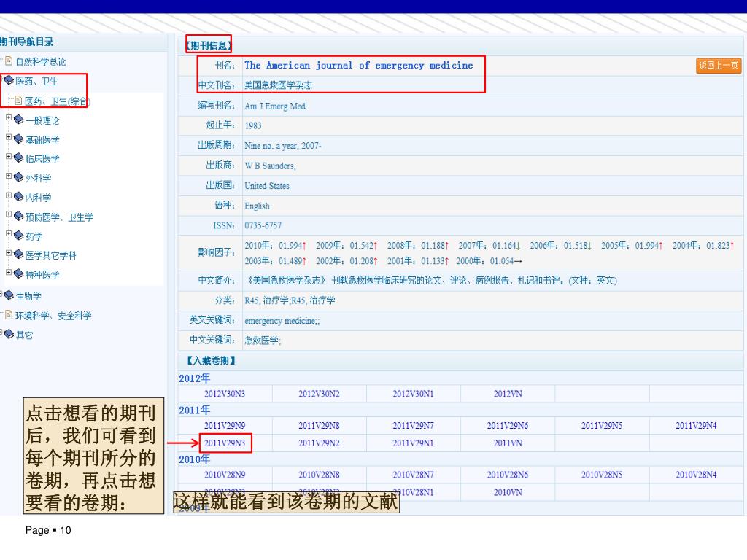Open 外科学 category link

(x=38, y=178)
